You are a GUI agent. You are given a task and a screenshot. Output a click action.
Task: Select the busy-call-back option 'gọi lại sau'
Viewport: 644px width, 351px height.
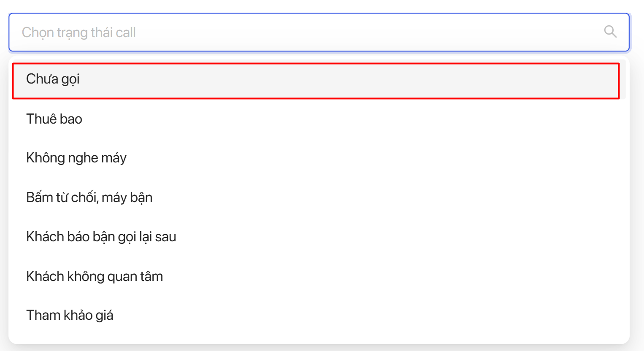coord(319,237)
